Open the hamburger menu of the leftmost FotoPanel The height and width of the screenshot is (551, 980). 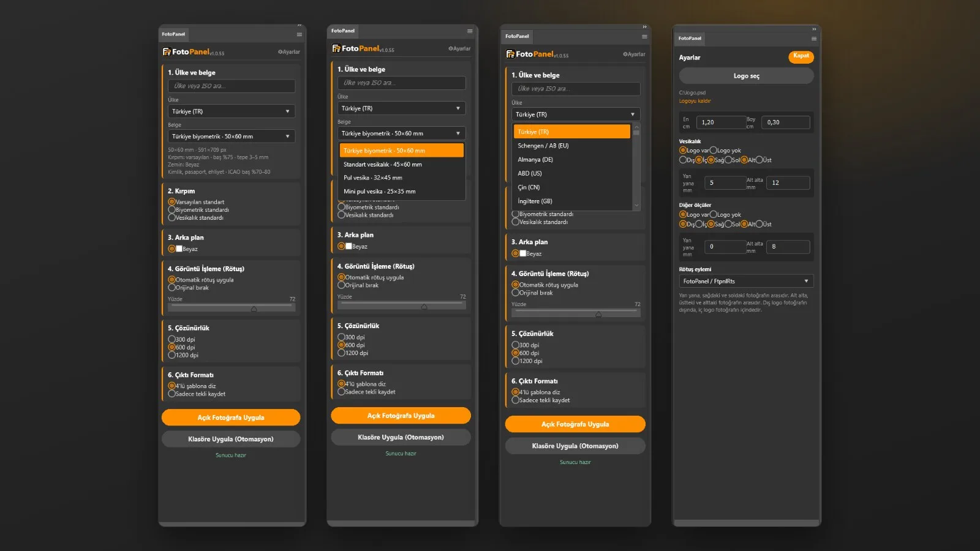(x=299, y=34)
